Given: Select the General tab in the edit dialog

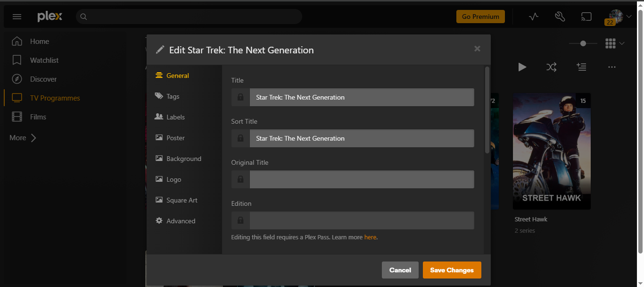Looking at the screenshot, I should coord(173,76).
